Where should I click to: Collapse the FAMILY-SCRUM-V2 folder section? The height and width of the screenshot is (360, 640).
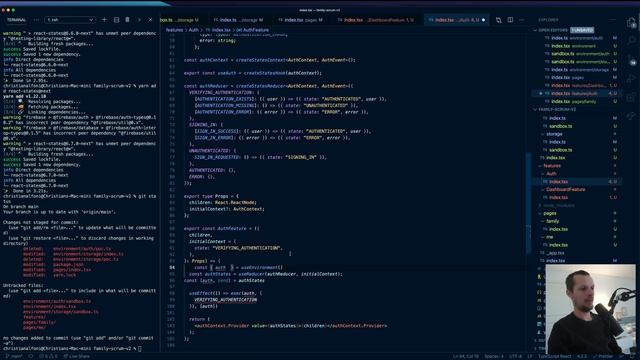(555, 109)
